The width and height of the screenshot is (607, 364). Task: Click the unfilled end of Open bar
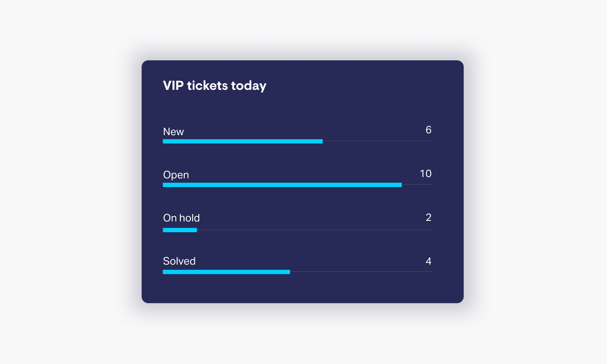tap(417, 184)
